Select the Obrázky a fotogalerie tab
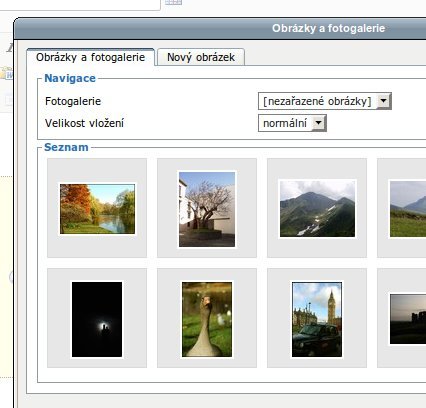Viewport: 426px width, 408px height. pyautogui.click(x=90, y=57)
